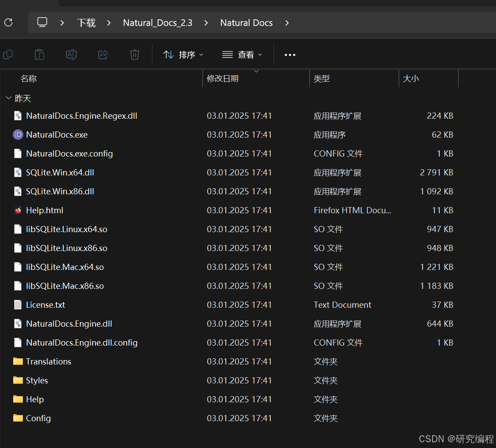Click the Config folder icon
This screenshot has width=496, height=448.
(18, 418)
